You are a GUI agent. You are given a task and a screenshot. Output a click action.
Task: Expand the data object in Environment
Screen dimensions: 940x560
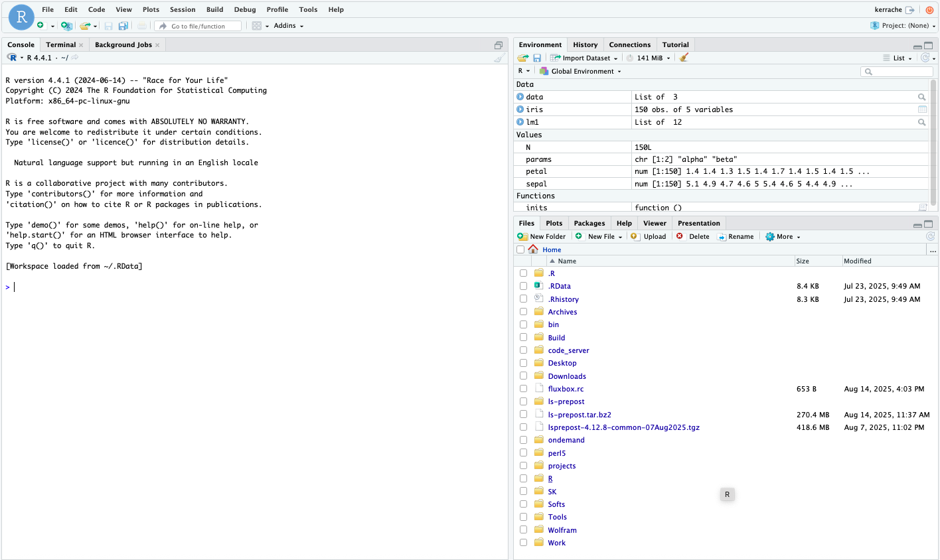(x=520, y=97)
